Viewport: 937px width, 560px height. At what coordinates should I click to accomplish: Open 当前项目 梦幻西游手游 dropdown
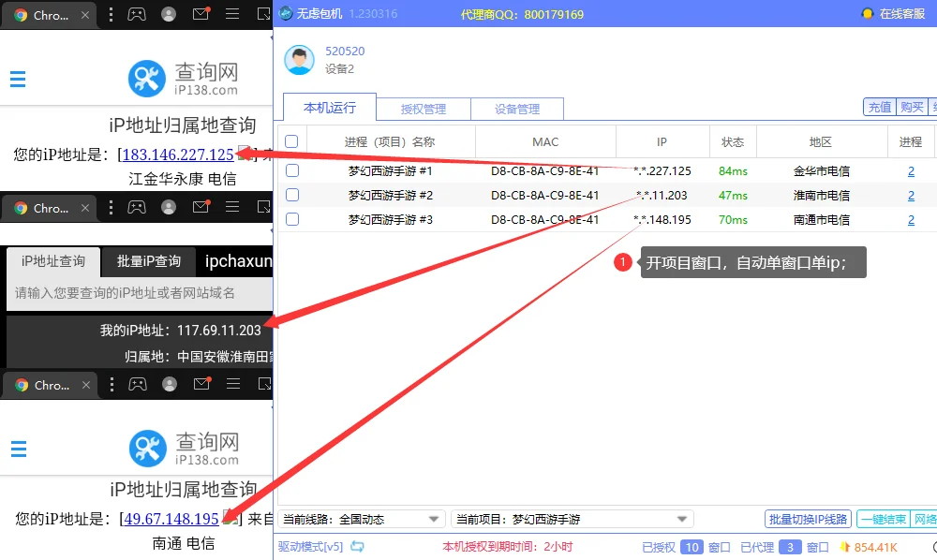(573, 519)
